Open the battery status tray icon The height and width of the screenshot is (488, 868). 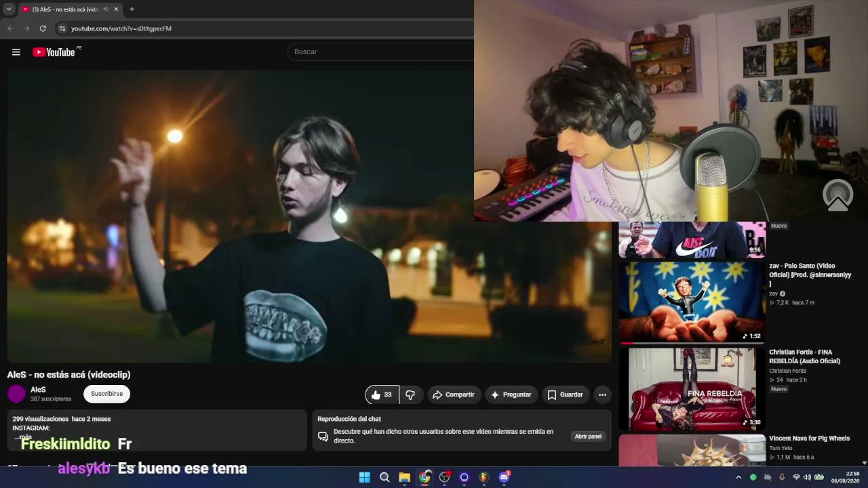tap(819, 477)
